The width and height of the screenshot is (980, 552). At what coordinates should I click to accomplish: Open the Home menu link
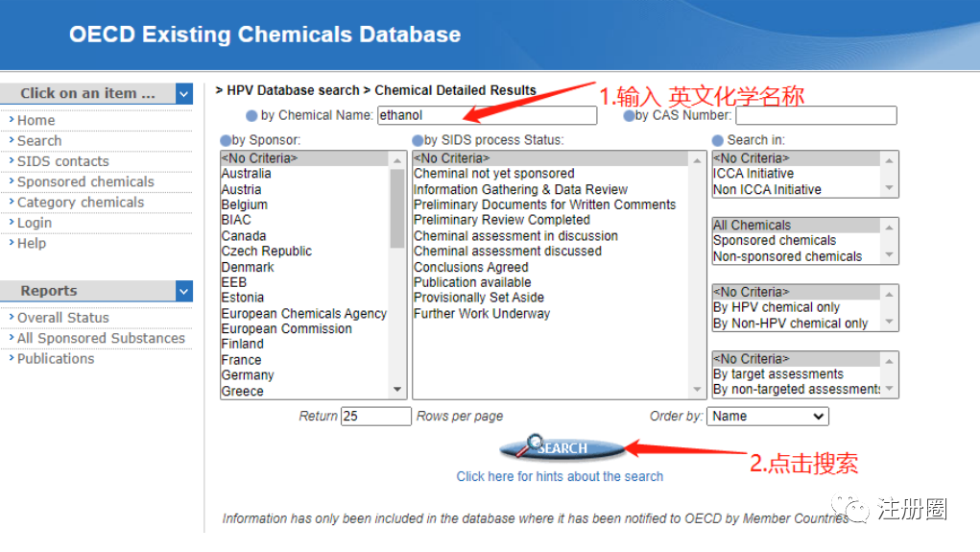pos(36,120)
